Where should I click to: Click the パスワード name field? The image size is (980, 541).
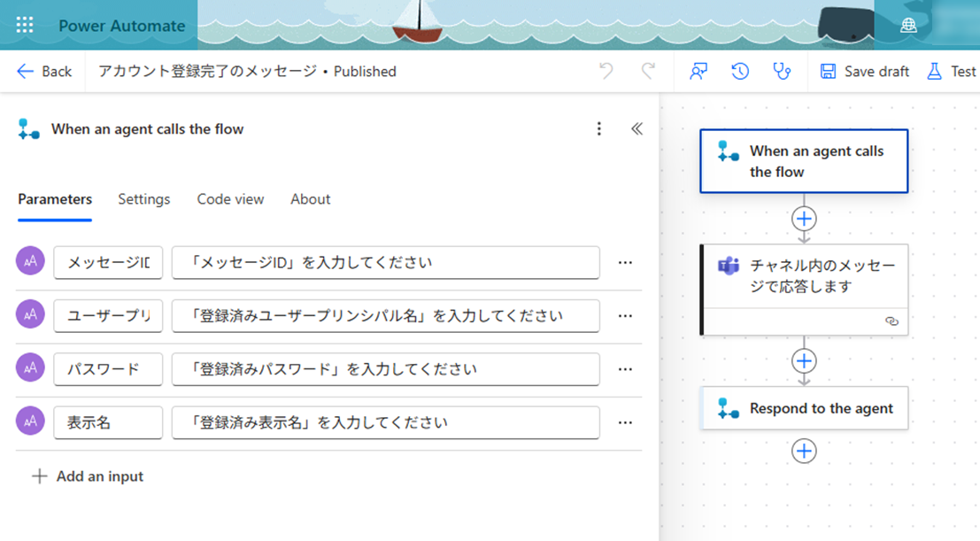click(x=108, y=369)
